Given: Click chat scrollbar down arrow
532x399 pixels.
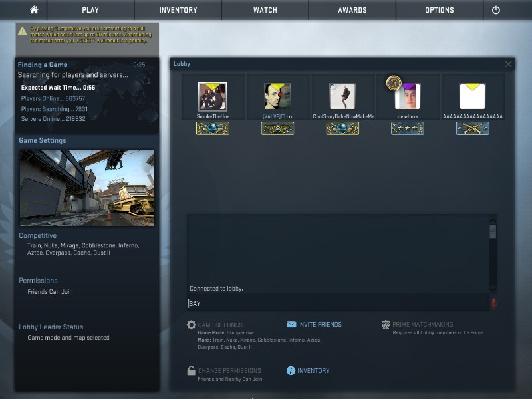Looking at the screenshot, I should pos(493,289).
